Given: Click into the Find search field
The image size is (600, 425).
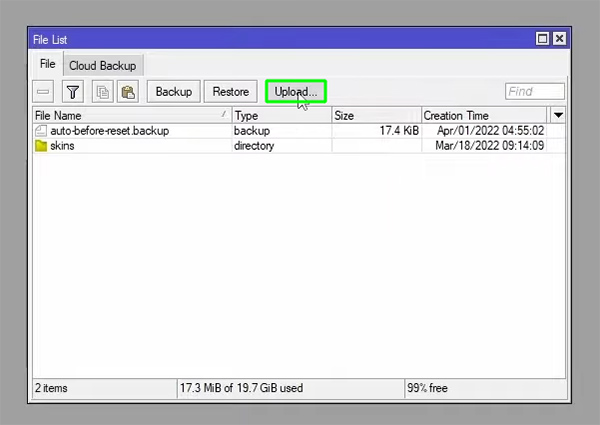Looking at the screenshot, I should click(534, 92).
